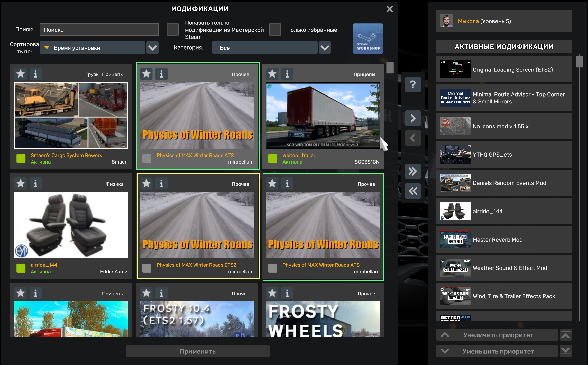Select Minimal Route Advisor active mod

tap(504, 98)
